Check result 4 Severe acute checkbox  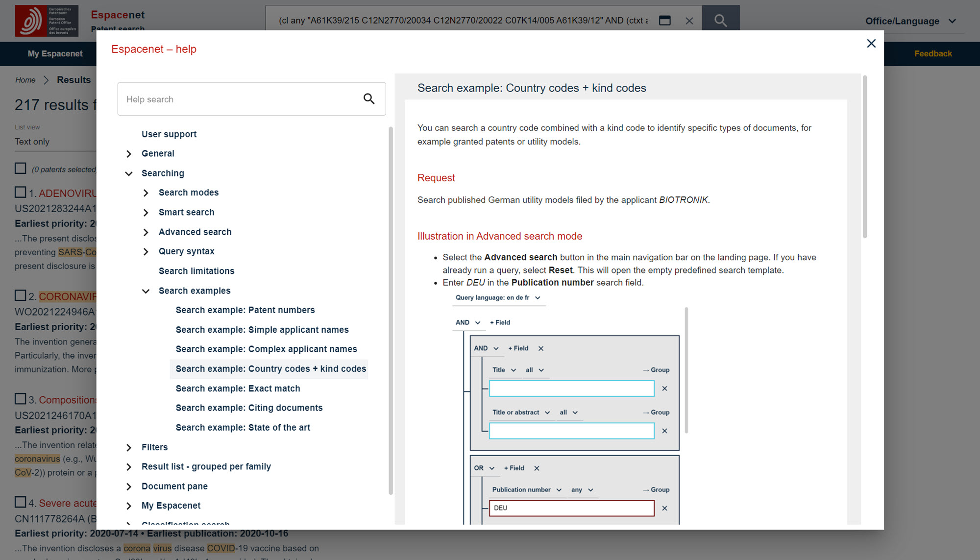tap(21, 502)
